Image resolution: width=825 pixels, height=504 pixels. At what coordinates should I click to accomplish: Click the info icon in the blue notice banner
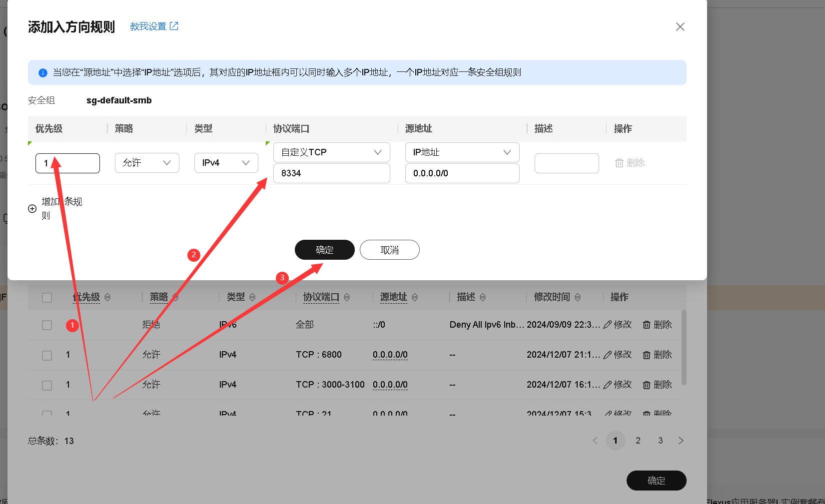pos(42,72)
